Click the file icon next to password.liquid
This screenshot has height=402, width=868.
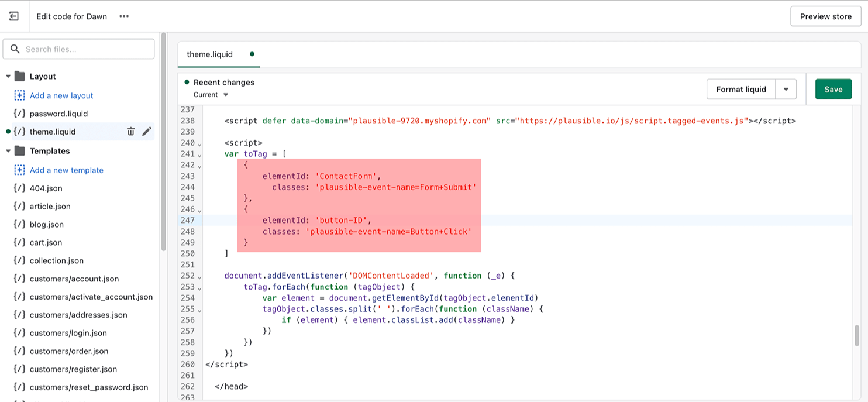click(19, 114)
